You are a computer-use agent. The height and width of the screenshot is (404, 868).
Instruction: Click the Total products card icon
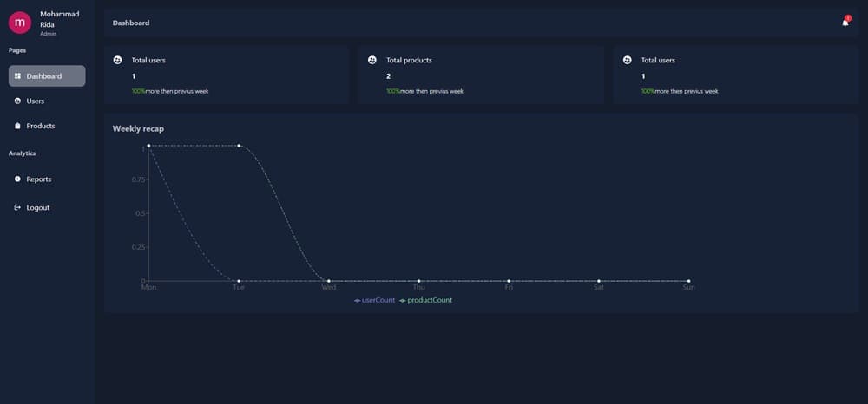tap(372, 60)
